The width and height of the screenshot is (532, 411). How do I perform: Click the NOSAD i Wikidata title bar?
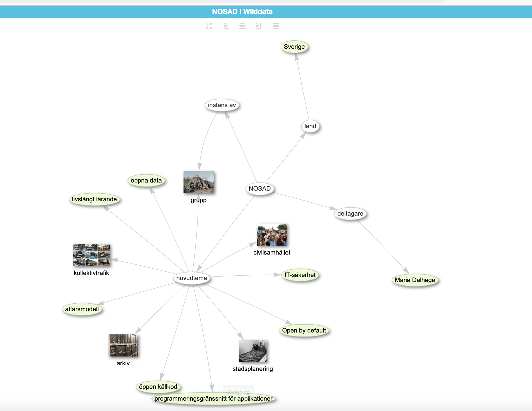[x=242, y=11]
